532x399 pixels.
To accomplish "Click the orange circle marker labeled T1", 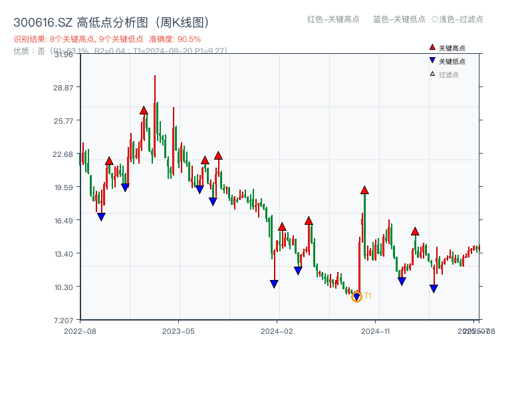I will 356,297.
